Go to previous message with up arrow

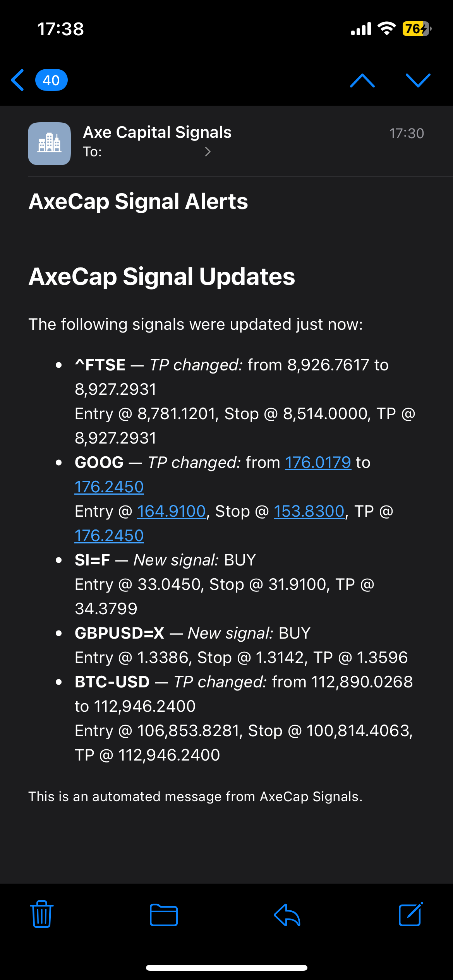[x=362, y=80]
